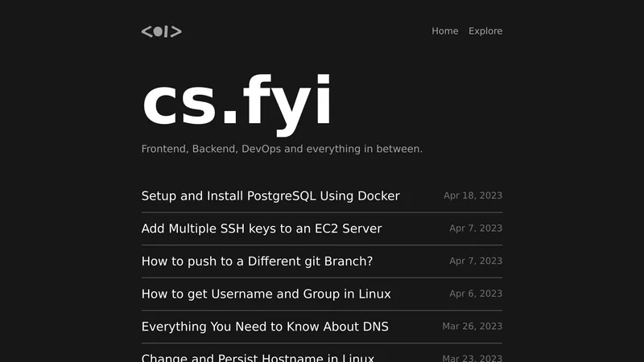Click the Apr 6, 2023 date
The width and height of the screenshot is (644, 362).
(476, 294)
